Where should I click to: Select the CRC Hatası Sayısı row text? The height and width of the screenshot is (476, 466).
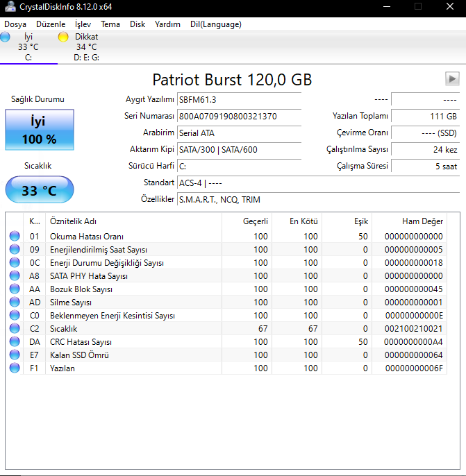coord(81,342)
